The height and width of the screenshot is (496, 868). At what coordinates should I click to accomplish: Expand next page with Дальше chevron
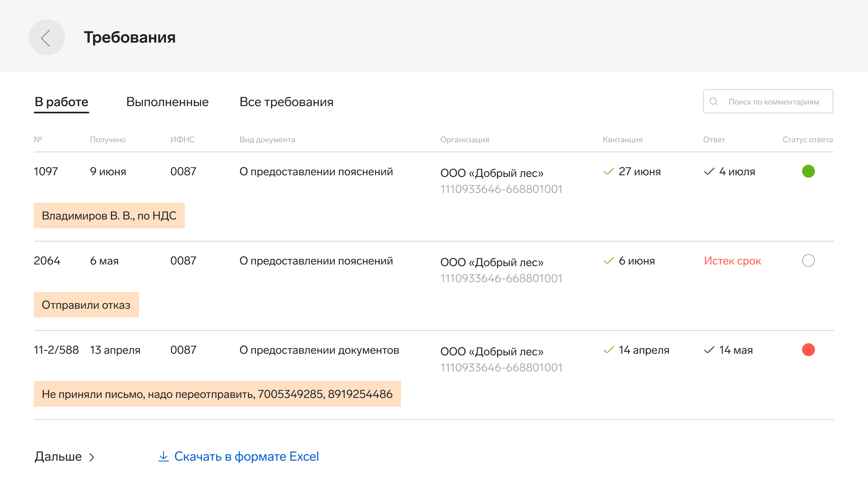pos(92,457)
